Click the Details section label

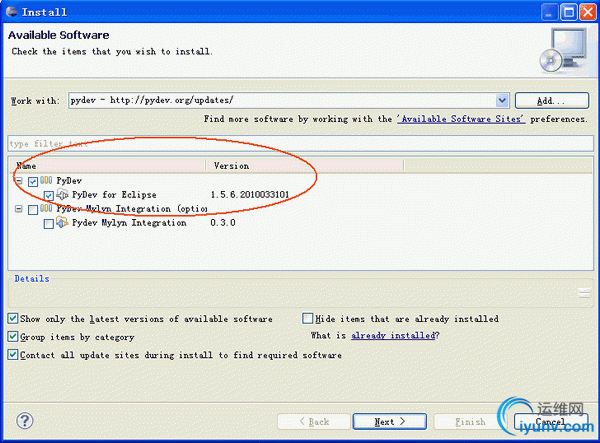pos(32,279)
